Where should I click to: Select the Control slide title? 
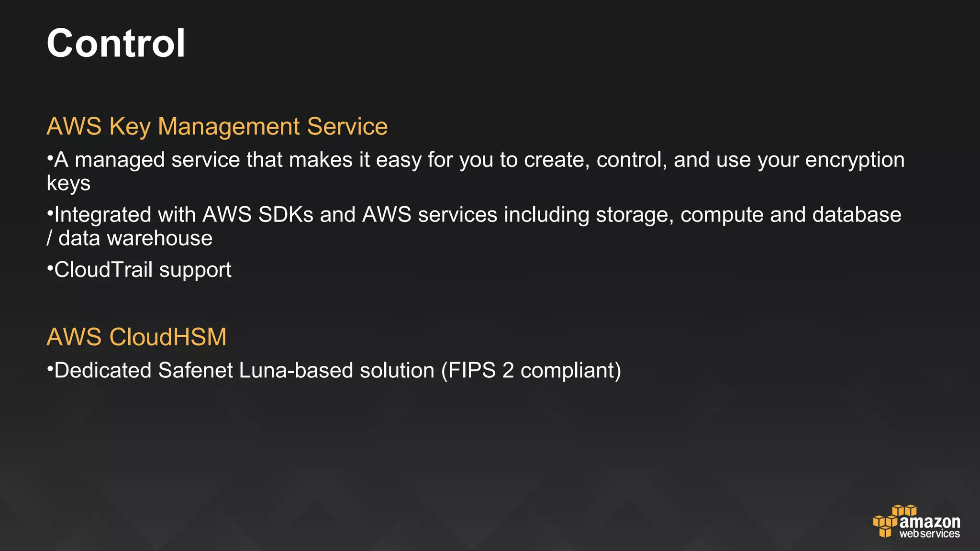click(116, 44)
